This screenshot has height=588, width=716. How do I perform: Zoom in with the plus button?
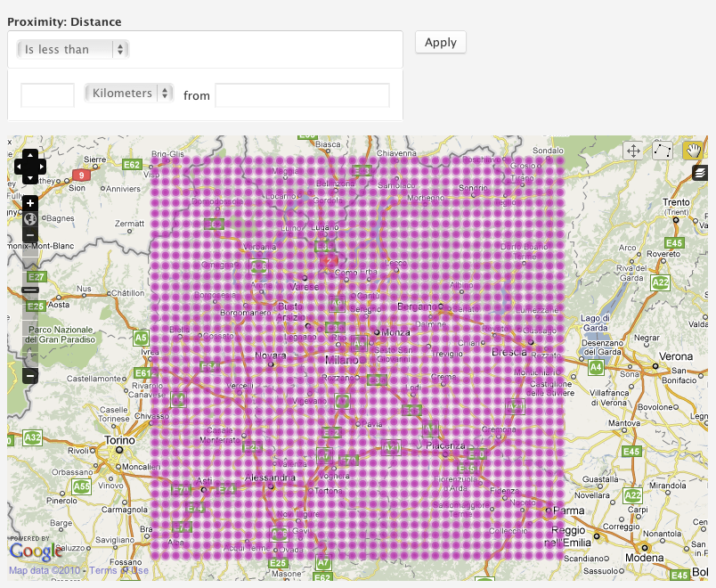coord(30,203)
